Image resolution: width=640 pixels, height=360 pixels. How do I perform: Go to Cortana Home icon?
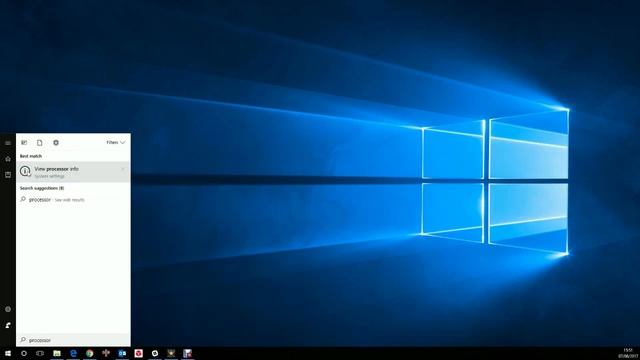[8, 159]
